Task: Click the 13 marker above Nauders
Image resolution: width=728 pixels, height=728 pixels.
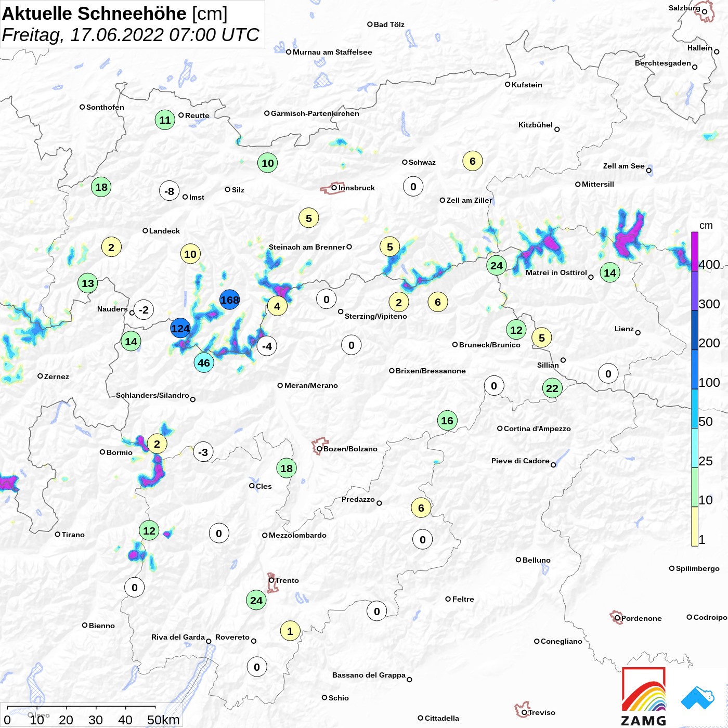Action: 88,283
